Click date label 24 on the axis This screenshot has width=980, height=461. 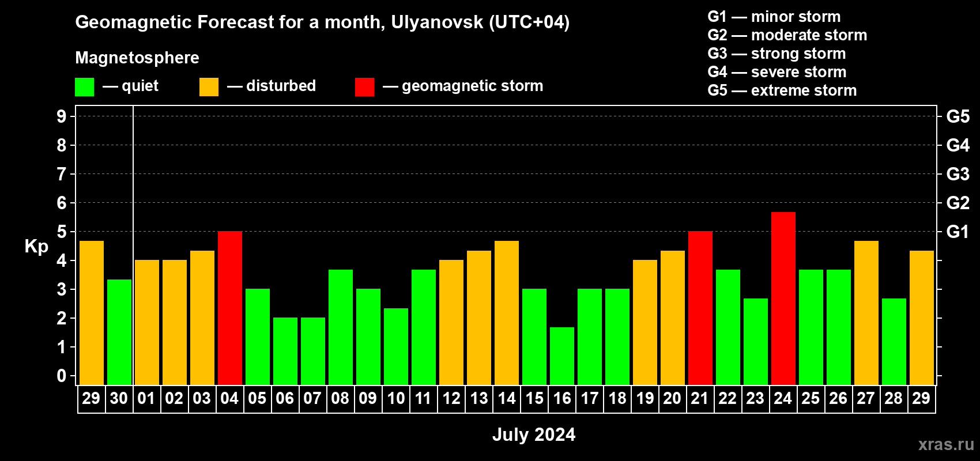(x=783, y=399)
